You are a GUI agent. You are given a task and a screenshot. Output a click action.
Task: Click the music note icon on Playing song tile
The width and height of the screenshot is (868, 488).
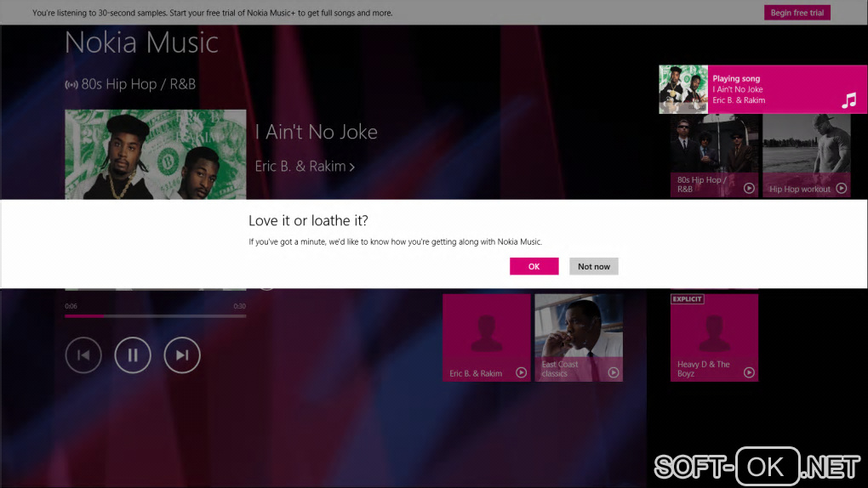click(848, 100)
